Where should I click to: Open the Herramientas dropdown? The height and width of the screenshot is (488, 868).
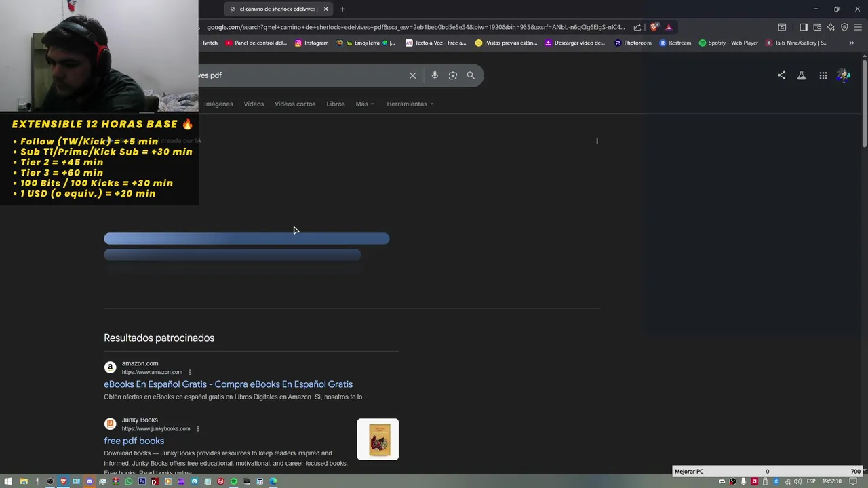tap(410, 104)
